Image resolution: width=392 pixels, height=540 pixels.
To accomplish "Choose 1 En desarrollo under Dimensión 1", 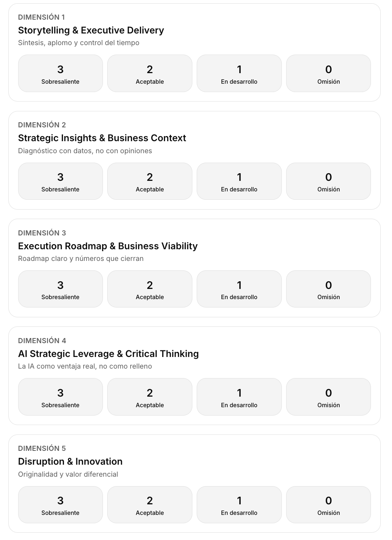I will (239, 74).
